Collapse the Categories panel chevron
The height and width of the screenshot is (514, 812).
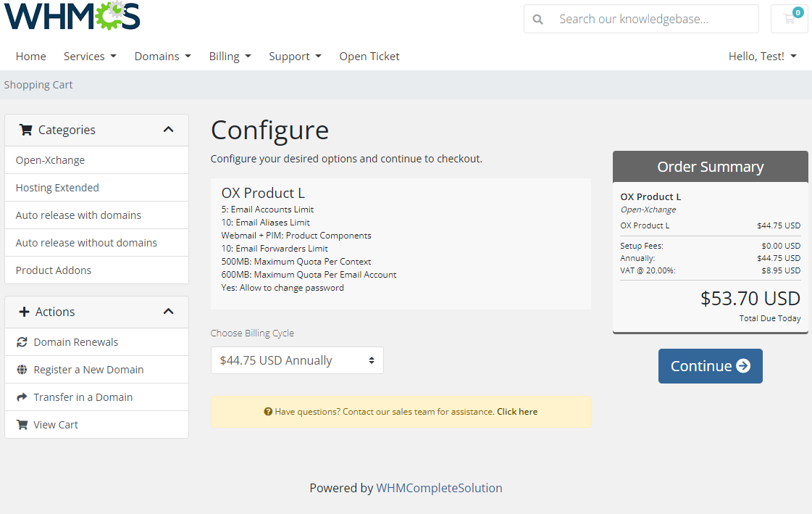168,130
